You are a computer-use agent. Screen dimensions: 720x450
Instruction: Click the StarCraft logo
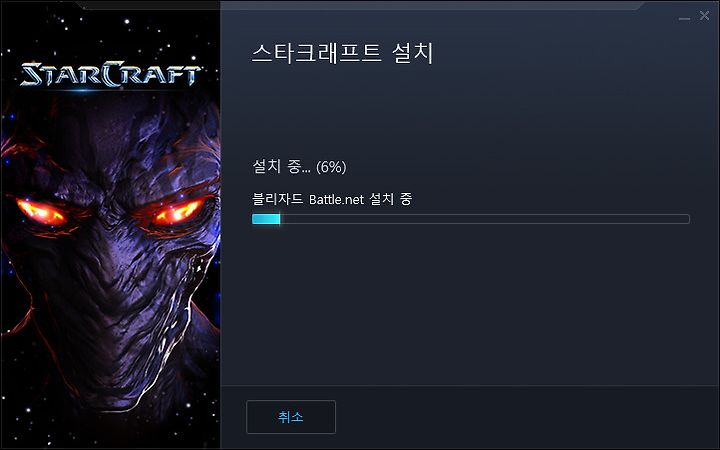click(x=110, y=75)
